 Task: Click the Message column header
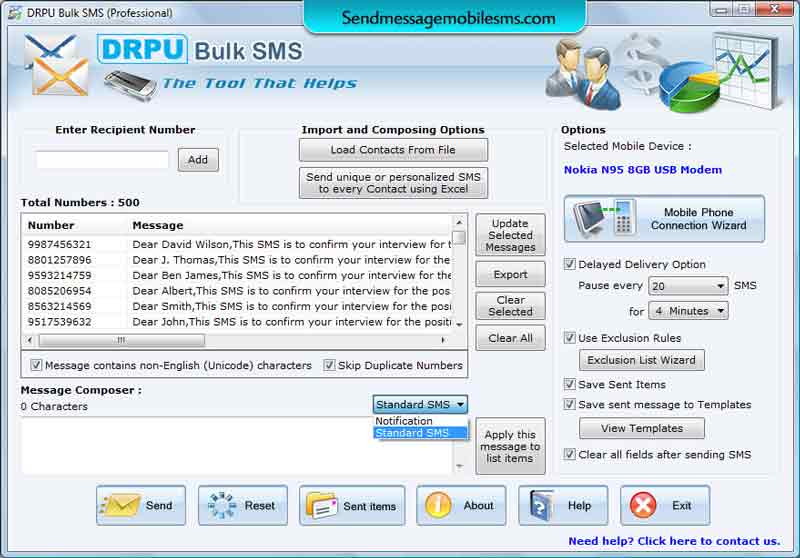click(x=158, y=225)
